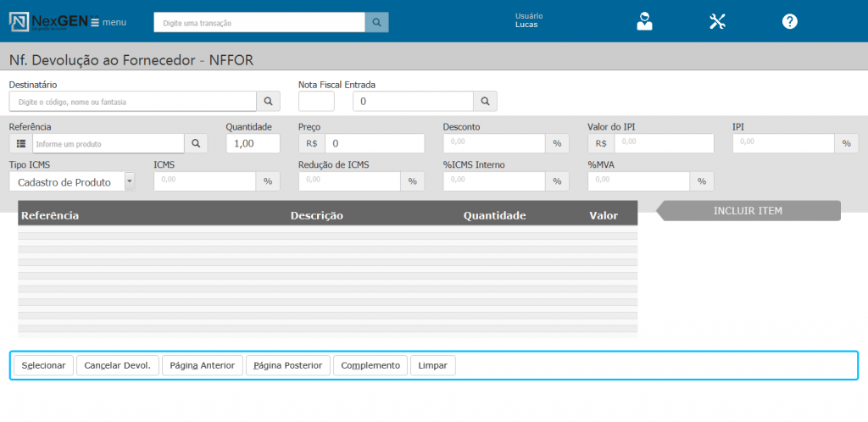Viewport: 868px width, 422px height.
Task: Focus the Quantidade input field
Action: coord(253,144)
